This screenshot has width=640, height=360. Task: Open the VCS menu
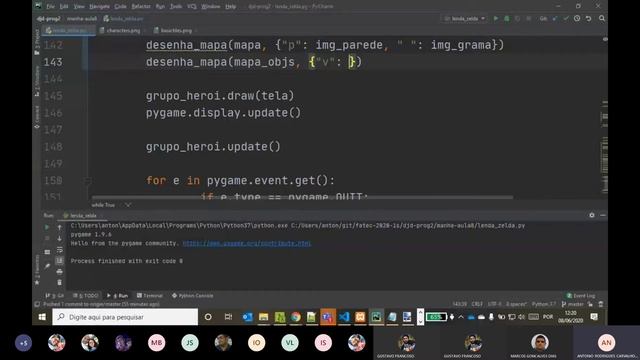click(192, 7)
